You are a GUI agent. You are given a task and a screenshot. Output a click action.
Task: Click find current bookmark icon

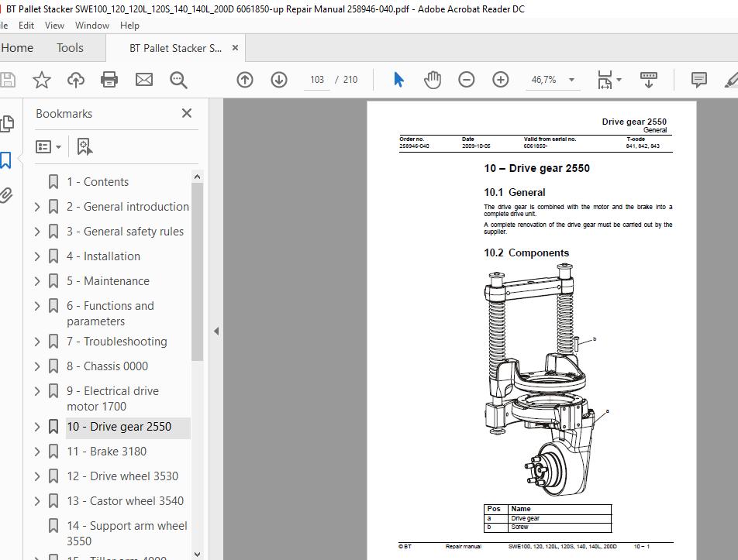84,146
